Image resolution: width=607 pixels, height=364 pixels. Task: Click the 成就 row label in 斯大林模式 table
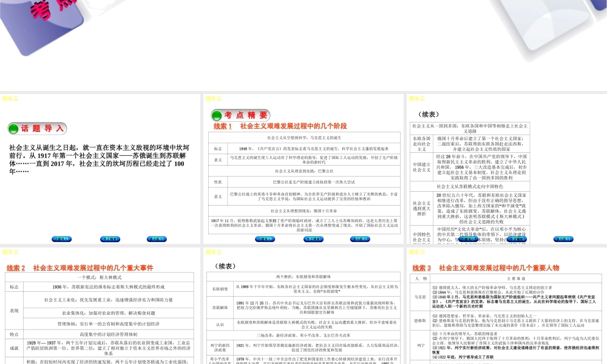point(15,348)
